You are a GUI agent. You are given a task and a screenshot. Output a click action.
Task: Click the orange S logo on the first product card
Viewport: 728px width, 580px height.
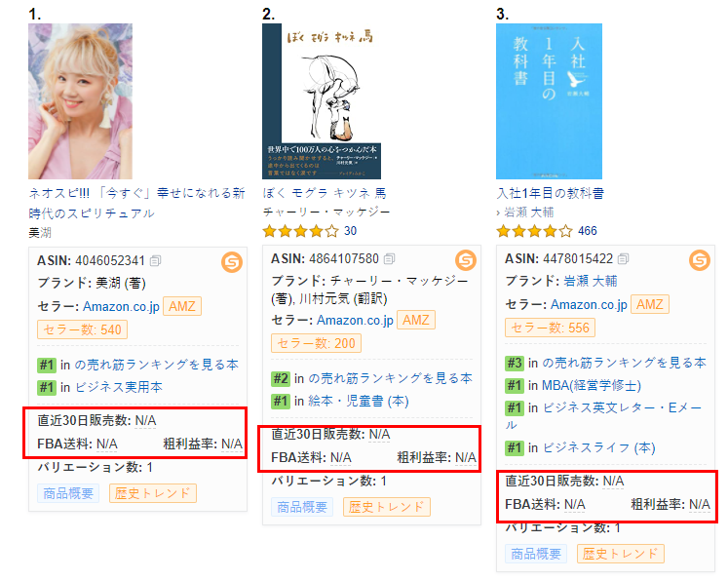pos(232,262)
